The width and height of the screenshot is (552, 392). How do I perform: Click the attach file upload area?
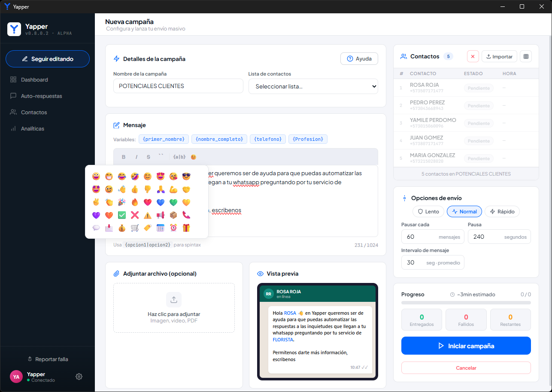tap(174, 308)
